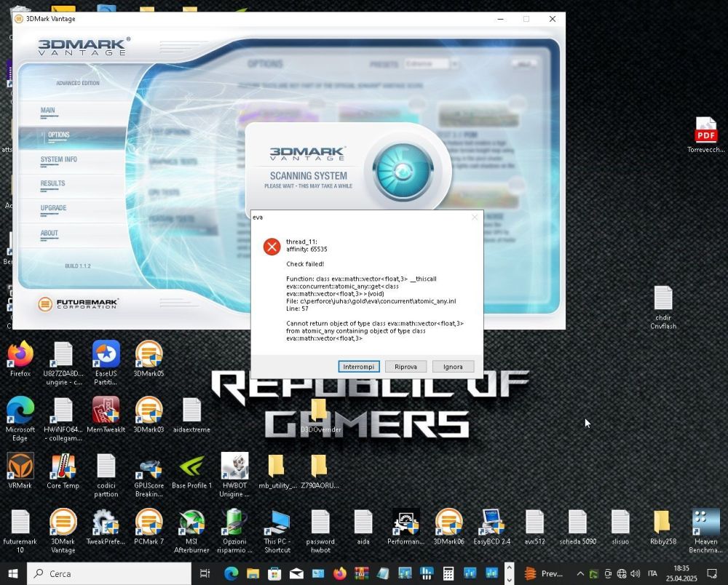Screen dimensions: 728x585
Task: Open Calculator from the taskbar
Action: [448, 574]
